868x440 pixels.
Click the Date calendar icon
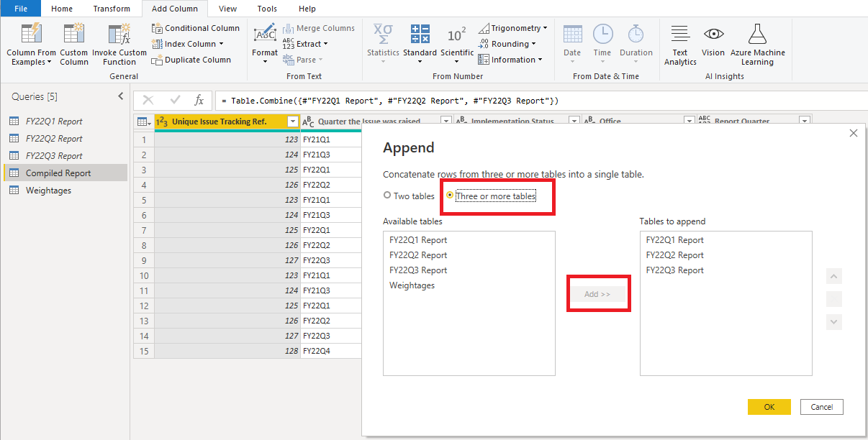click(572, 35)
